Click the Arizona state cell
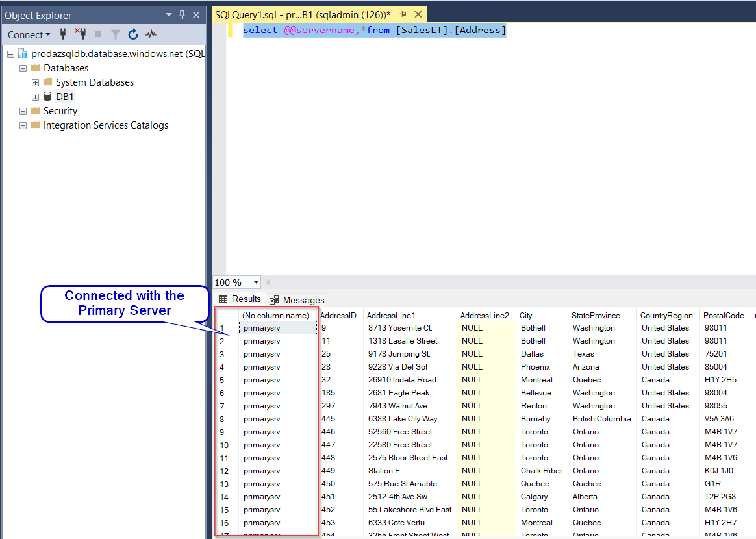756x539 pixels. tap(603, 368)
